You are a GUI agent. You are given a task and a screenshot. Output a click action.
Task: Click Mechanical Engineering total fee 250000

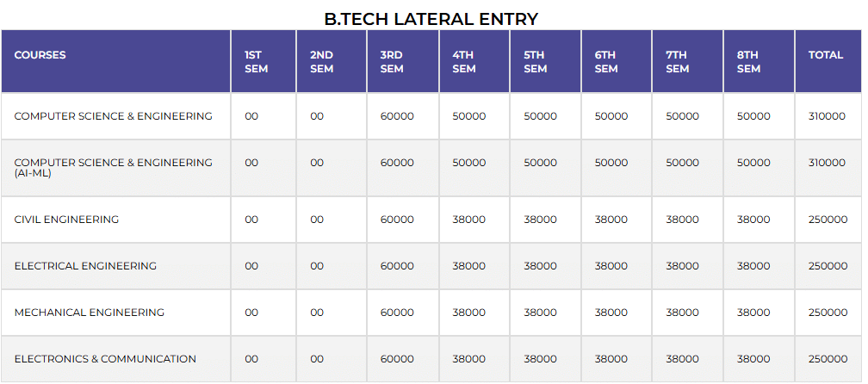tap(828, 313)
